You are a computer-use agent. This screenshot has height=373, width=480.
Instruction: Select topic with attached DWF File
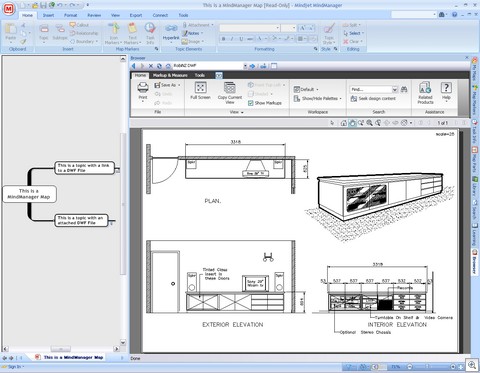pos(81,220)
